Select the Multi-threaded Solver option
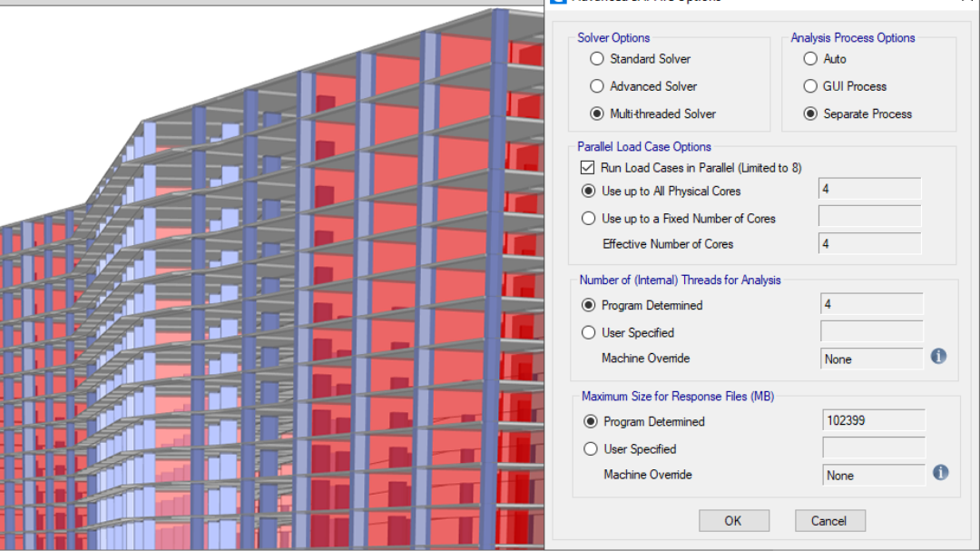Screen dimensions: 980x551 [597, 114]
